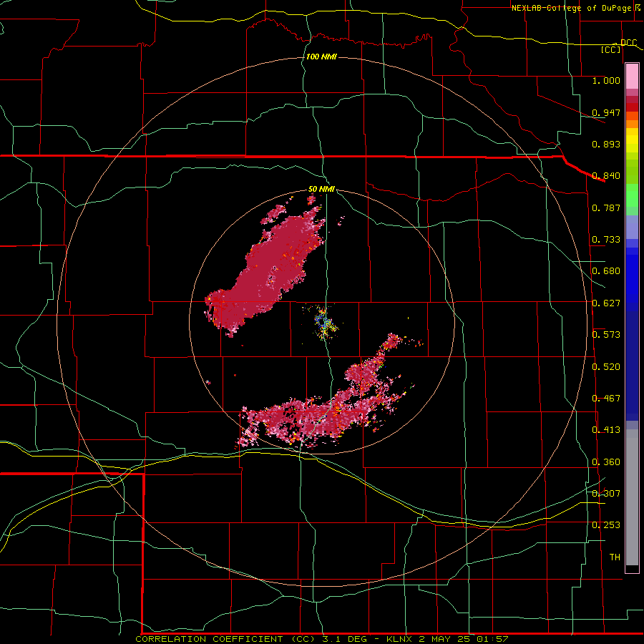Click the 0.413 color scale value
644x644 pixels.
click(x=606, y=430)
